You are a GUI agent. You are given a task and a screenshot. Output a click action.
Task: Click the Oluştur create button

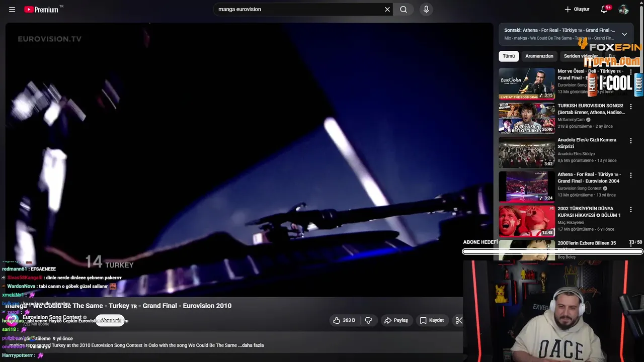pyautogui.click(x=577, y=10)
